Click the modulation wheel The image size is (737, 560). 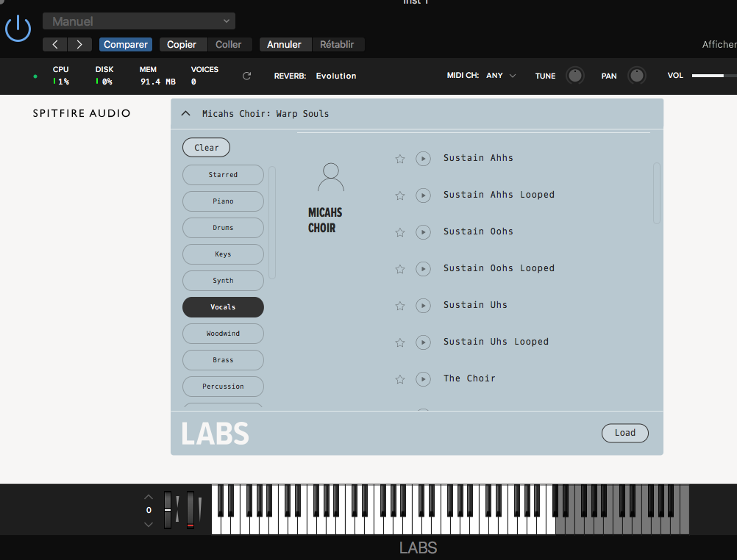[x=191, y=510]
